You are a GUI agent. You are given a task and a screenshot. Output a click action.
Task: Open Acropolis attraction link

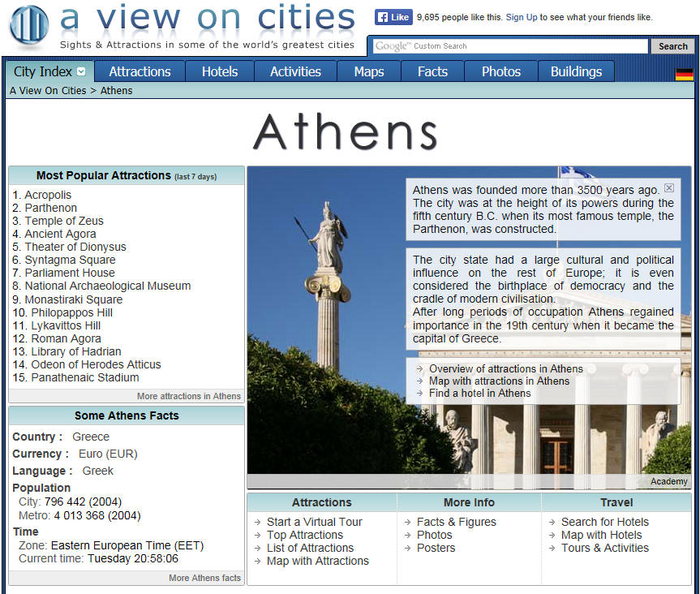(48, 195)
